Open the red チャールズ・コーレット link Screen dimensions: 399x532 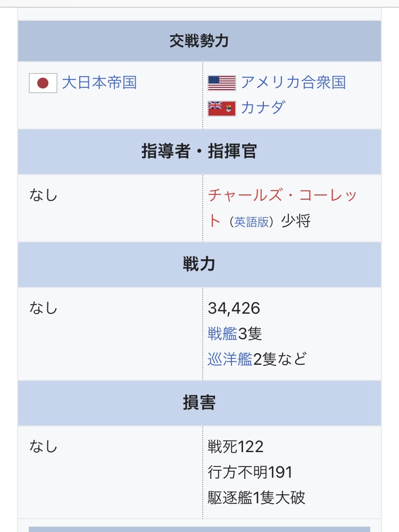[x=282, y=208]
